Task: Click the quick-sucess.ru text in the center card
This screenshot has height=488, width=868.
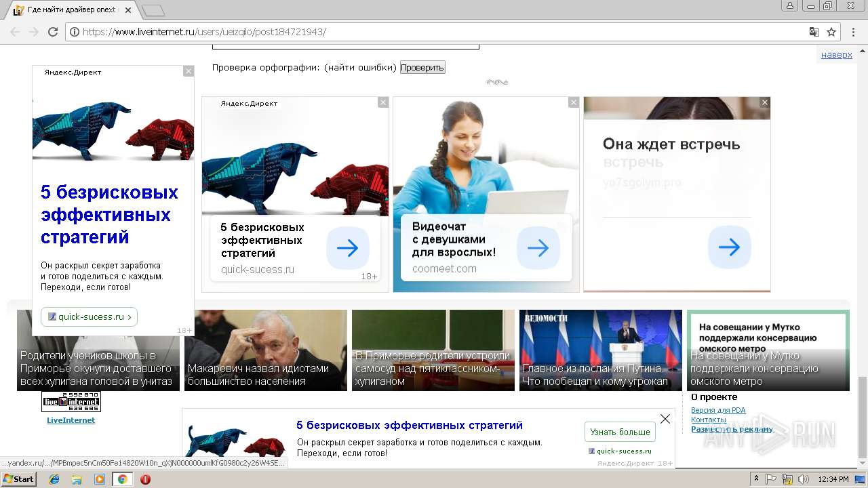Action: (258, 269)
